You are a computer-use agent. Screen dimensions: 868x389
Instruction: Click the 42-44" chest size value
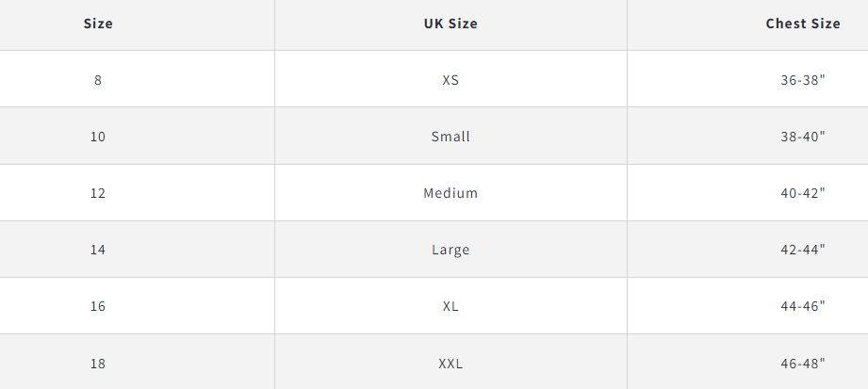click(803, 250)
